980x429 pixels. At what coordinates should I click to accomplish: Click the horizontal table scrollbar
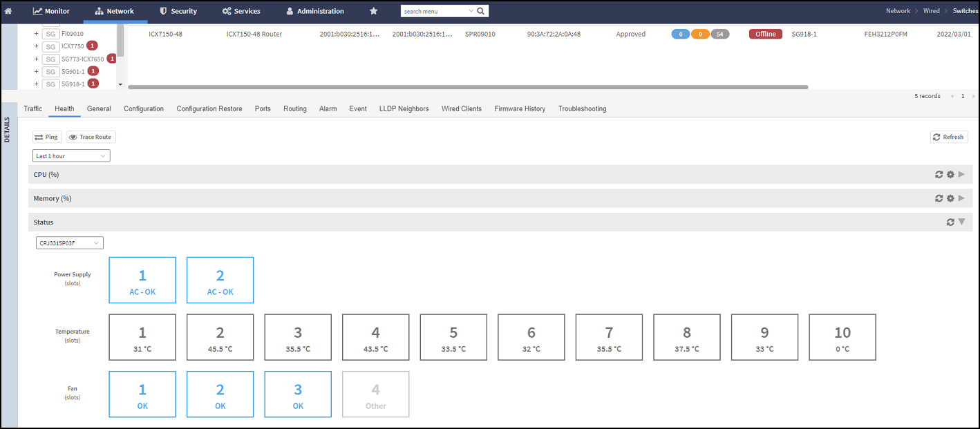(x=468, y=87)
